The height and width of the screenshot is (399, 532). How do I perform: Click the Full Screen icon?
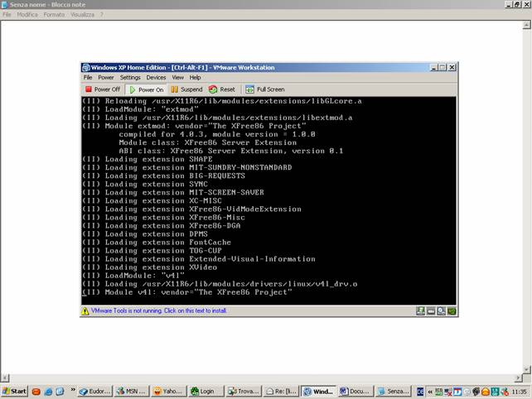pos(249,89)
